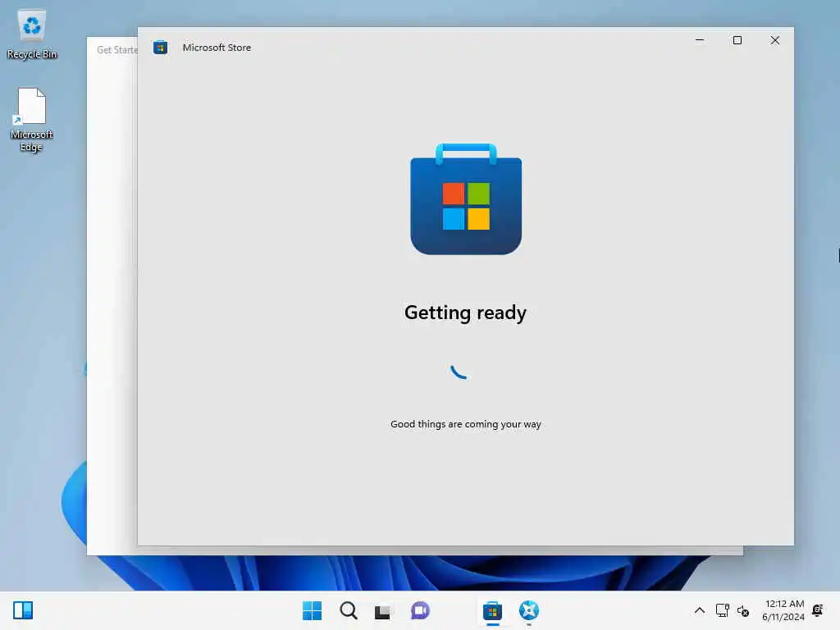Open the Chat app in taskbar

pos(420,610)
